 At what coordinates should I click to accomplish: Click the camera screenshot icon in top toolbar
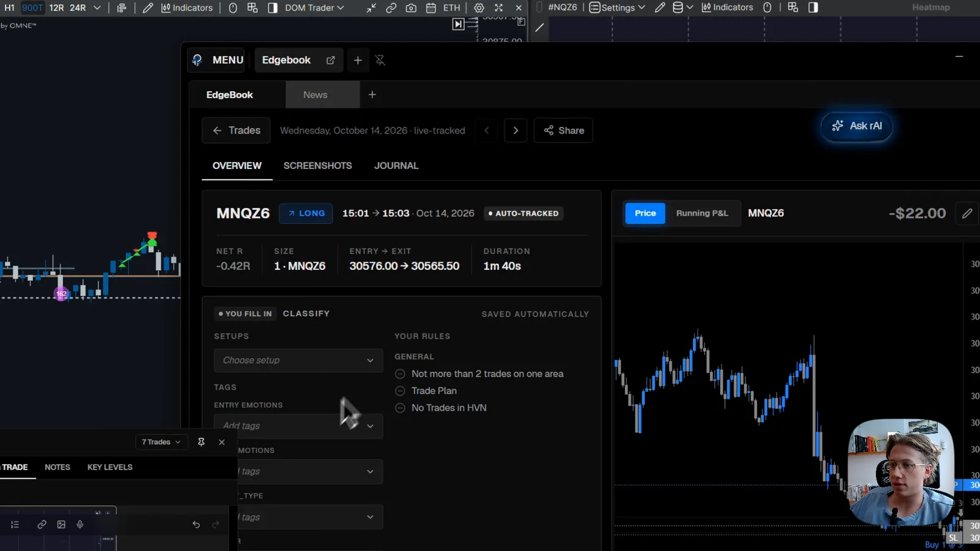(411, 8)
